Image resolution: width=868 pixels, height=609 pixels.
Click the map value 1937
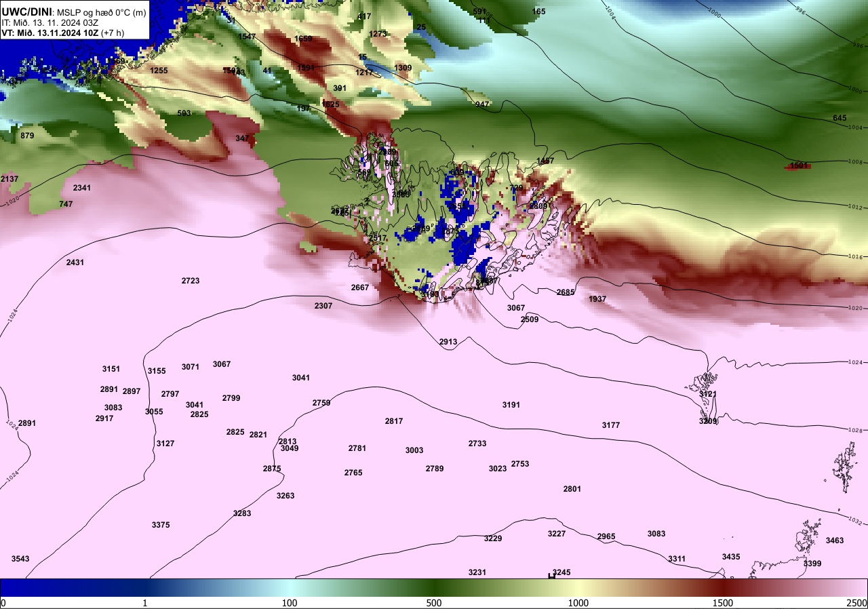[597, 299]
